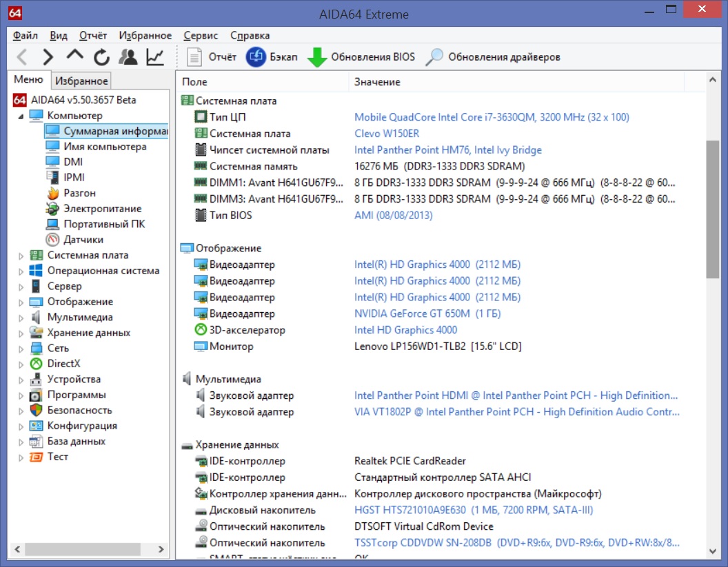Viewport: 728px width, 567px height.
Task: Click the vertical scrollbar in details pane
Action: (713, 209)
